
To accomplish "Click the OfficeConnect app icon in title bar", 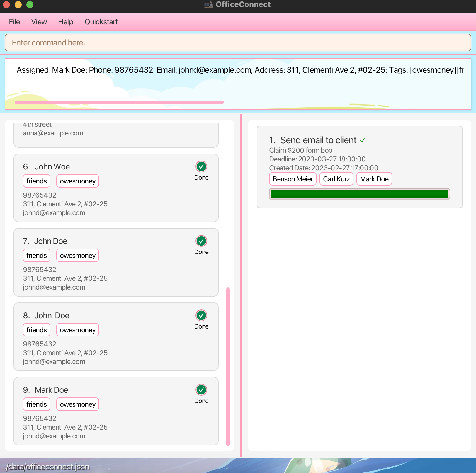I will pos(208,5).
